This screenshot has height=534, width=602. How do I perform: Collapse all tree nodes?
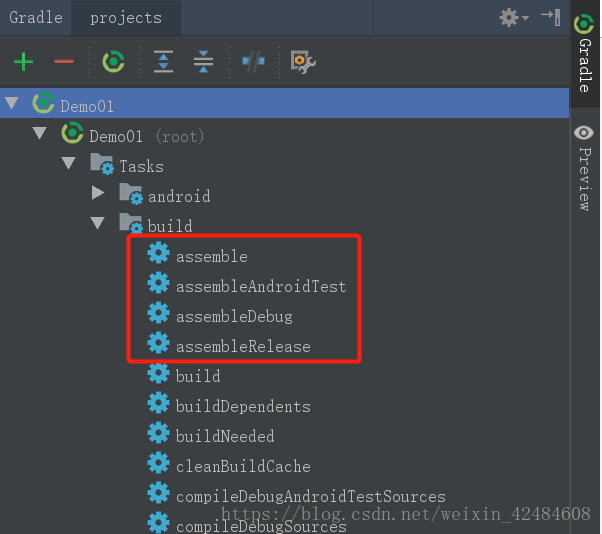203,61
